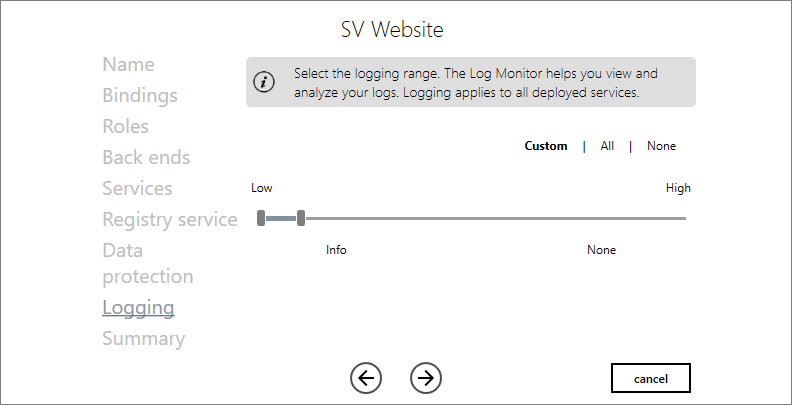Image resolution: width=792 pixels, height=405 pixels.
Task: Open the Bindings step
Action: [x=140, y=95]
